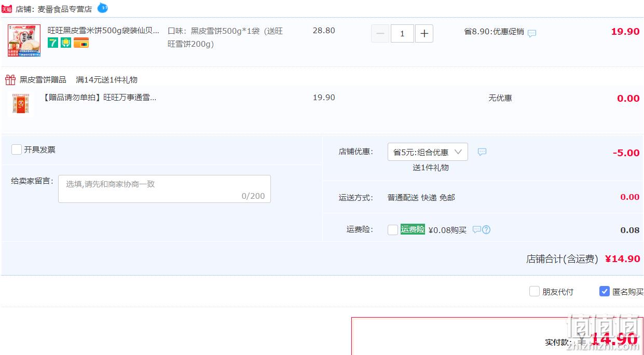Click the ¥0.08购买 insurance purchase text
The image size is (644, 355).
(447, 230)
